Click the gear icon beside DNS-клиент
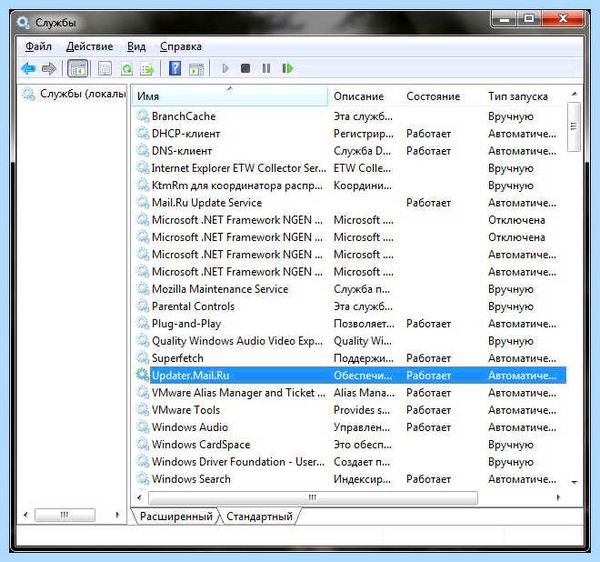 point(143,150)
